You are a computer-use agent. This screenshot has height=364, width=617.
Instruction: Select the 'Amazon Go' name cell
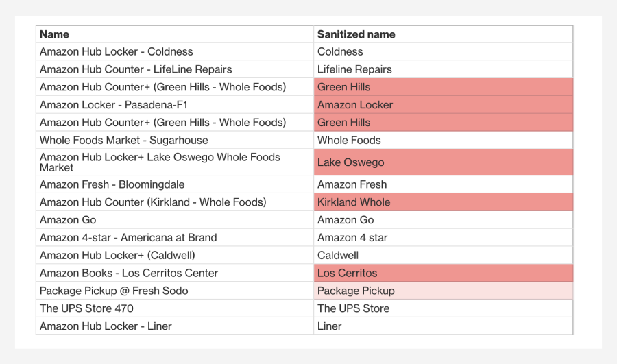175,219
